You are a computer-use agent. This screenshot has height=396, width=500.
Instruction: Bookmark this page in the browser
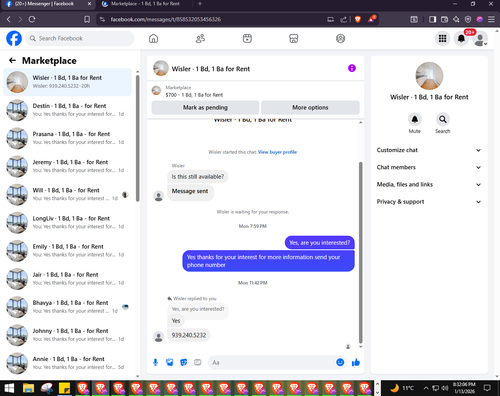(87, 19)
